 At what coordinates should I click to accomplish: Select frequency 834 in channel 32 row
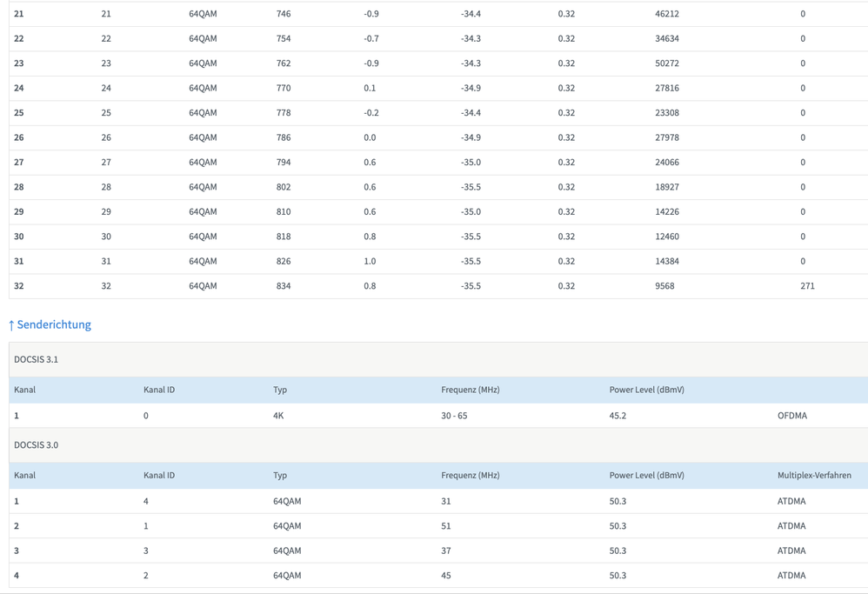[x=284, y=286]
